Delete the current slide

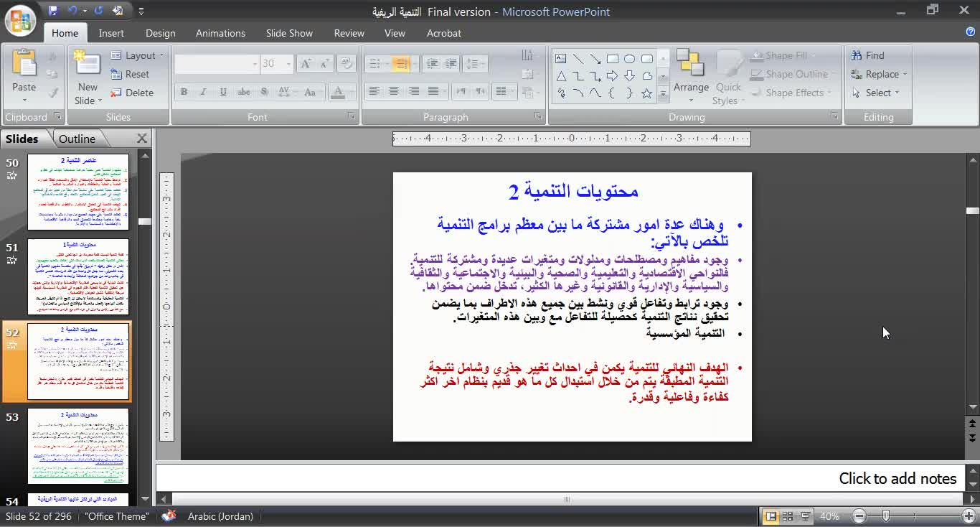coord(132,93)
